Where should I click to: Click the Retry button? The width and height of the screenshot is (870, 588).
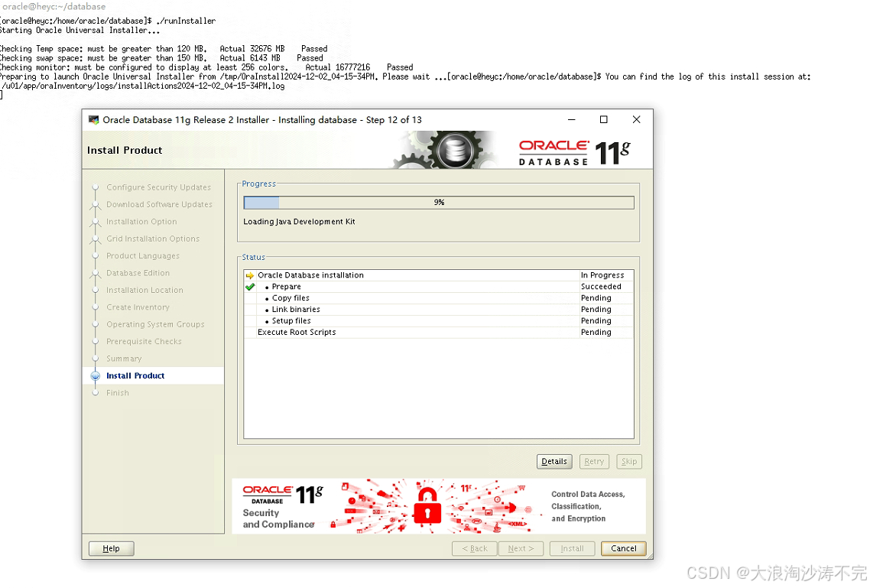(x=594, y=462)
